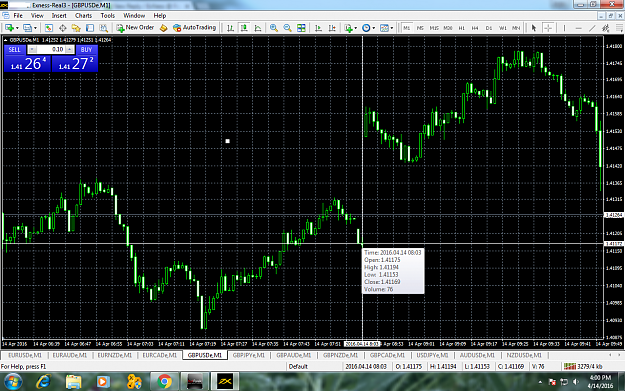Image resolution: width=625 pixels, height=391 pixels.
Task: Switch timeframe to H1
Action: coord(462,28)
